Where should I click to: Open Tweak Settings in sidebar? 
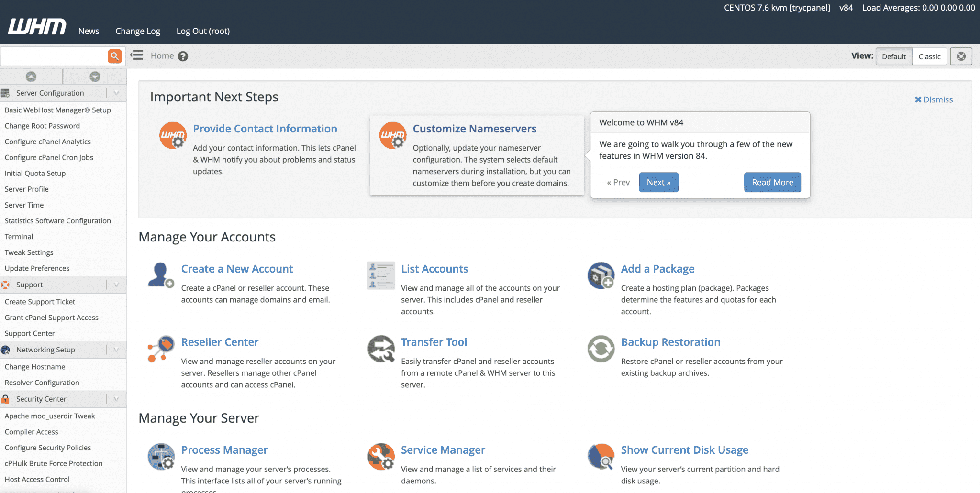[x=29, y=252]
